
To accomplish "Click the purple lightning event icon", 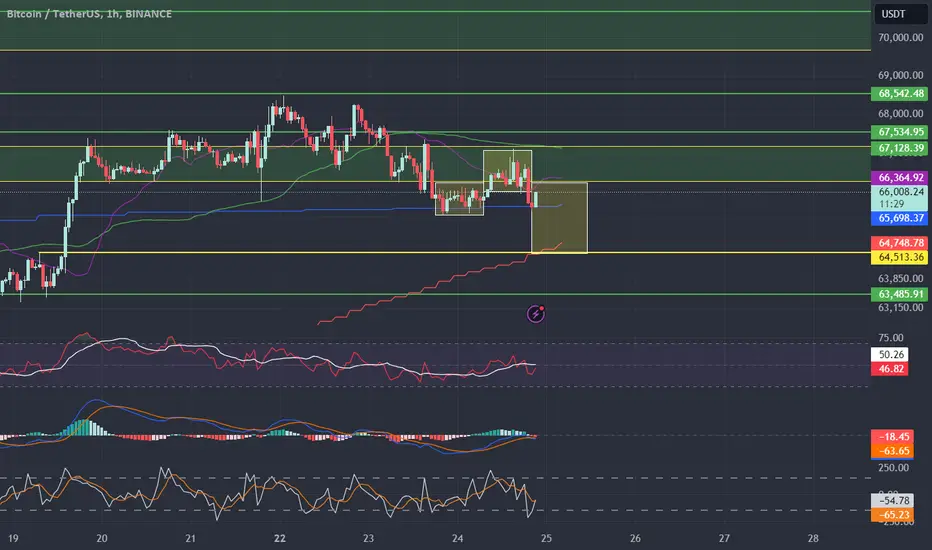I will coord(536,313).
